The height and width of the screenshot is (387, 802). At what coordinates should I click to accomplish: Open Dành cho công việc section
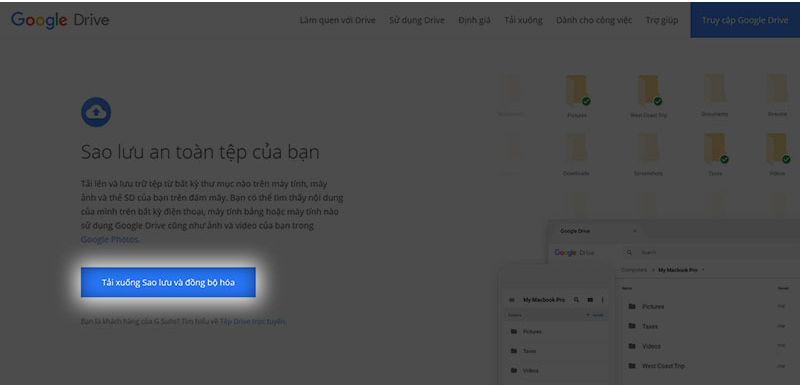tap(594, 20)
